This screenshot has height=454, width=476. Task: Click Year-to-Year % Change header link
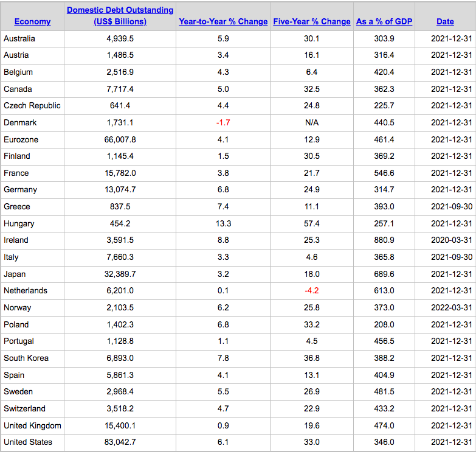pos(223,21)
